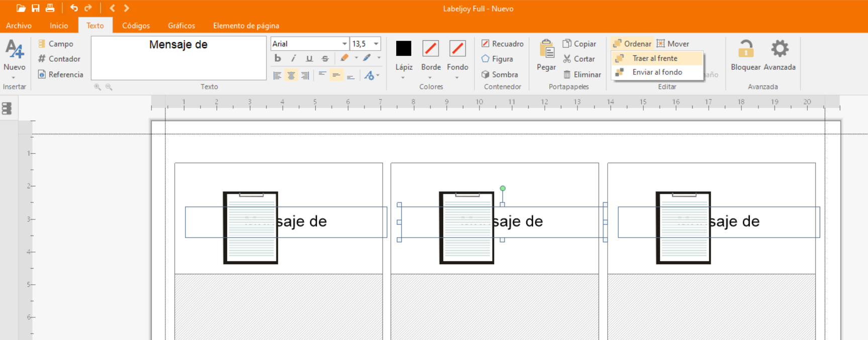Align text to the right
This screenshot has height=340, width=868.
tap(305, 75)
